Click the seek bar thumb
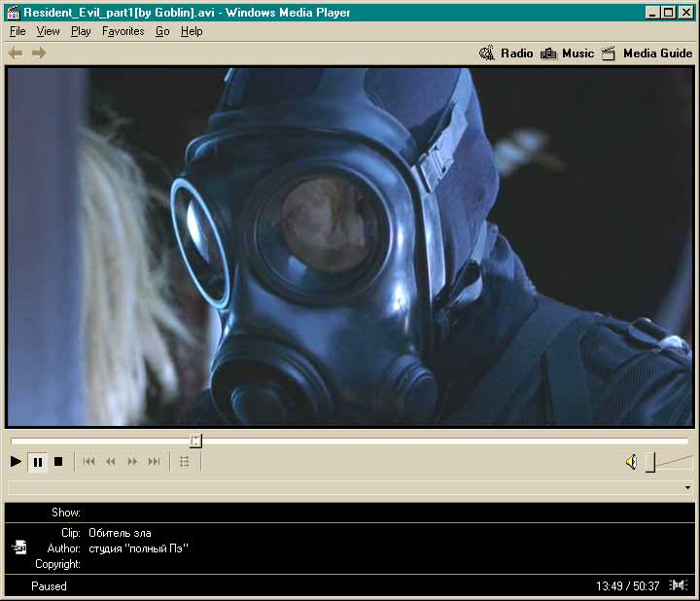 point(195,442)
